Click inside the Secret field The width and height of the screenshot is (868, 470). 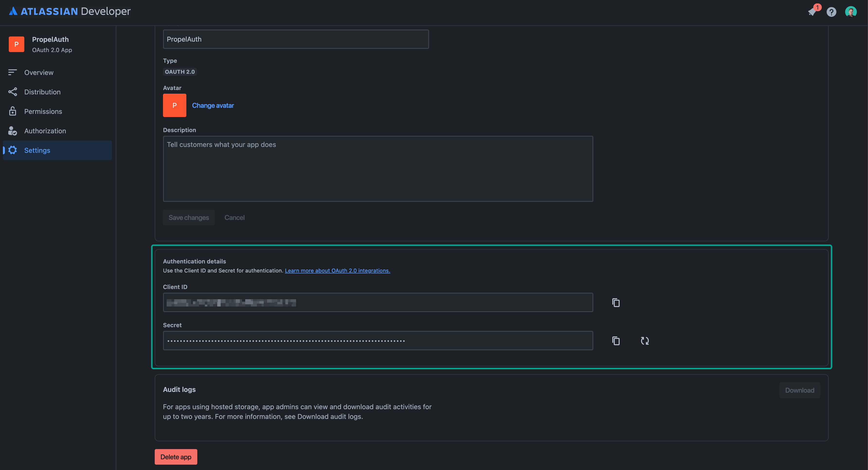[x=378, y=341]
